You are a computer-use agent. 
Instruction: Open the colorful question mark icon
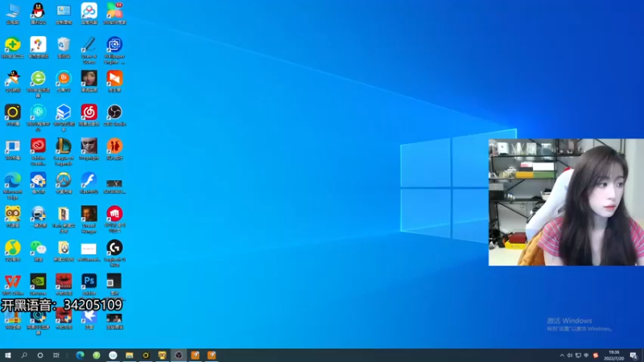(38, 47)
